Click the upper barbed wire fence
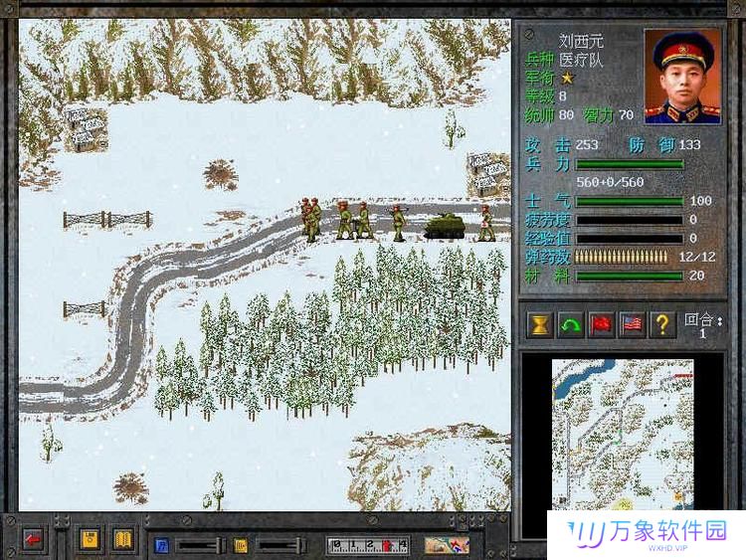Image resolution: width=746 pixels, height=560 pixels. 107,220
